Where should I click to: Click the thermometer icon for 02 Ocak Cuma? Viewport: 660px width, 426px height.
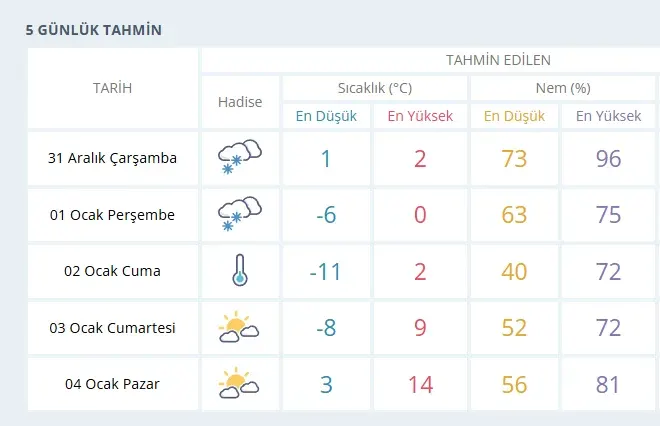[239, 270]
